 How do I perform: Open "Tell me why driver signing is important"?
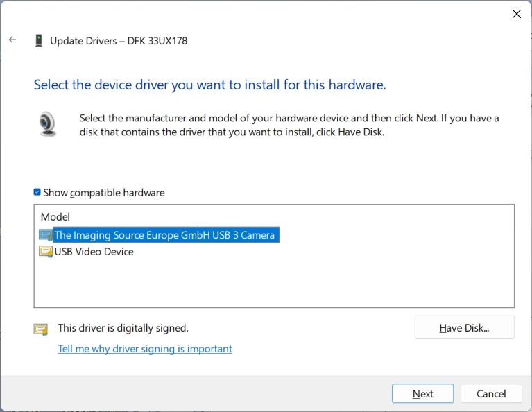click(145, 349)
